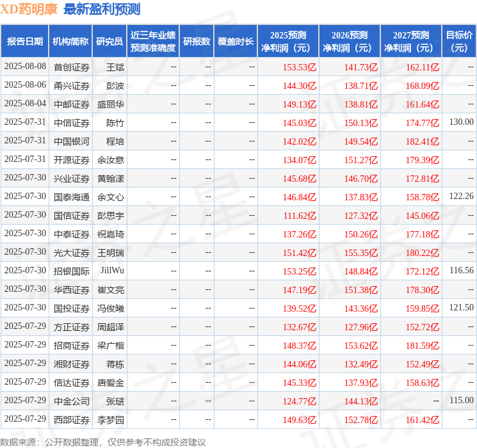Image resolution: width=477 pixels, height=448 pixels.
Task: Click analyst name 彭波
Action: [115, 86]
